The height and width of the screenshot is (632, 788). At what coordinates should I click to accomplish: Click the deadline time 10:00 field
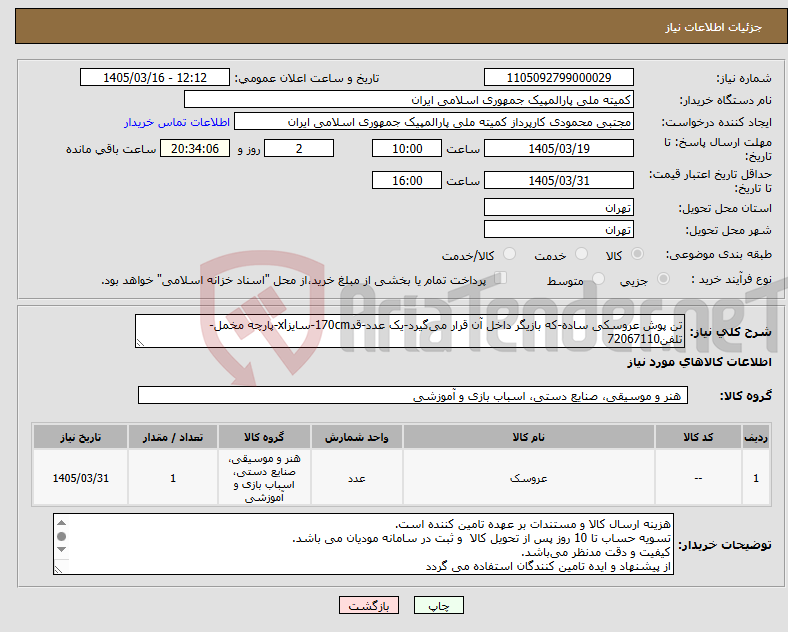click(x=407, y=149)
